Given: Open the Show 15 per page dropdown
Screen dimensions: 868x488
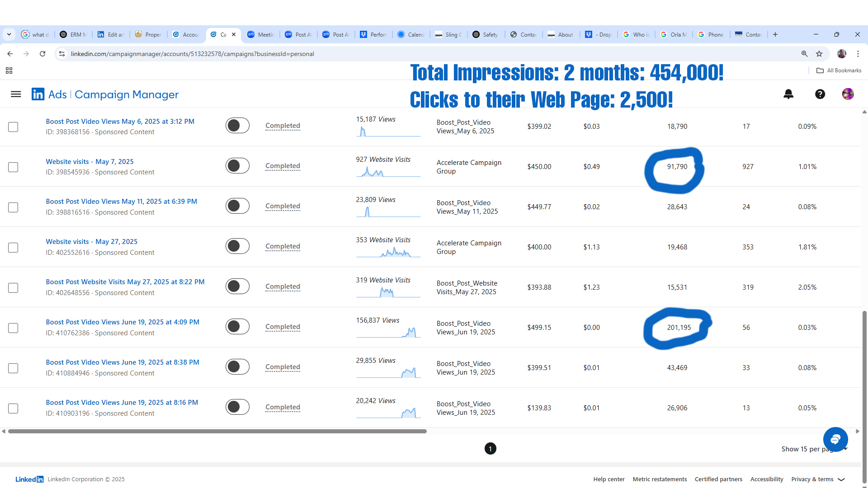Looking at the screenshot, I should pyautogui.click(x=815, y=449).
